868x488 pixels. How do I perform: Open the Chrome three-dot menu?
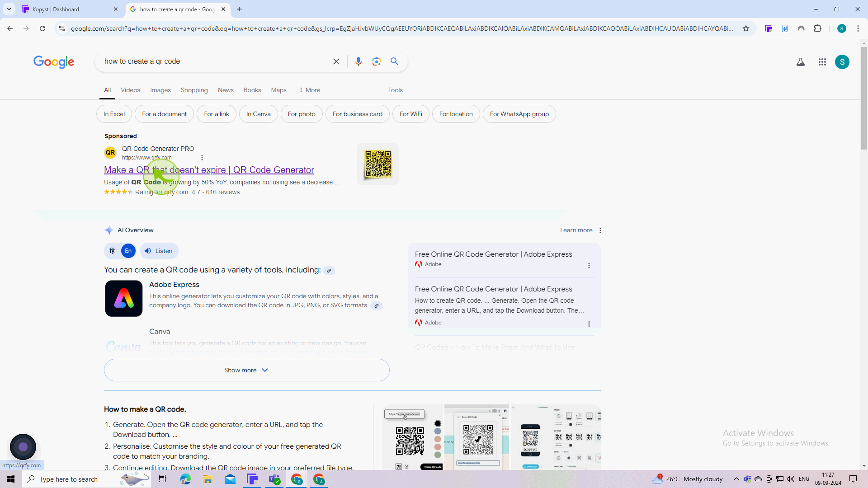pos(858,28)
